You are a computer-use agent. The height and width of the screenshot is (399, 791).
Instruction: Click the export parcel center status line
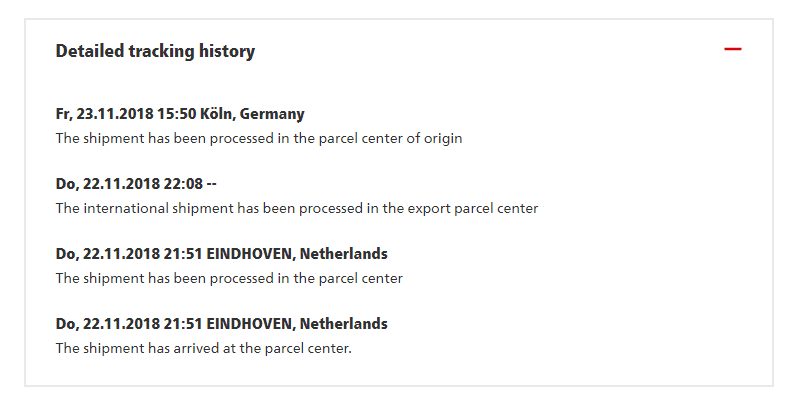coord(297,208)
